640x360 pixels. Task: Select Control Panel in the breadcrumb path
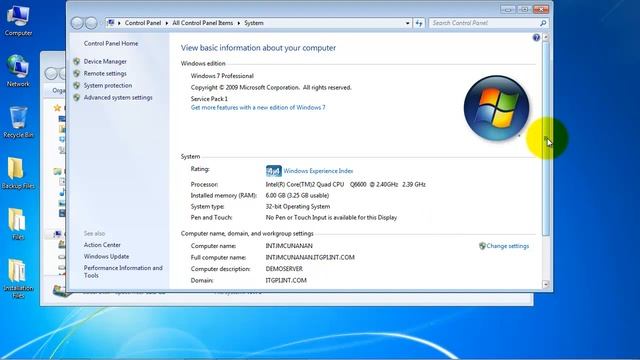pyautogui.click(x=143, y=23)
